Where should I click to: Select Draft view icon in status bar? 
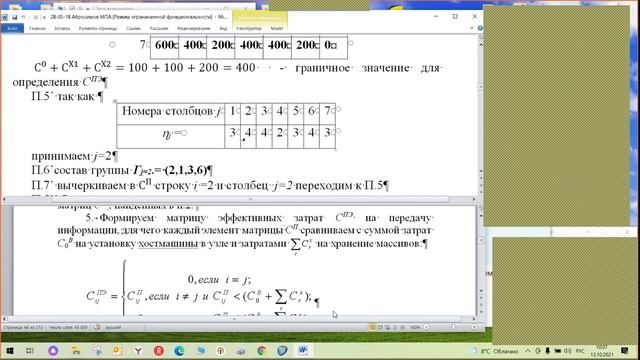coord(402,327)
